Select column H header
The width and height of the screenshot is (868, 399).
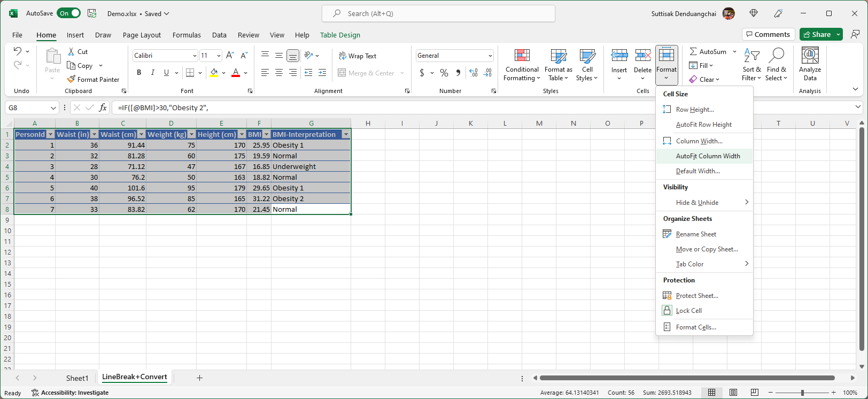point(368,124)
